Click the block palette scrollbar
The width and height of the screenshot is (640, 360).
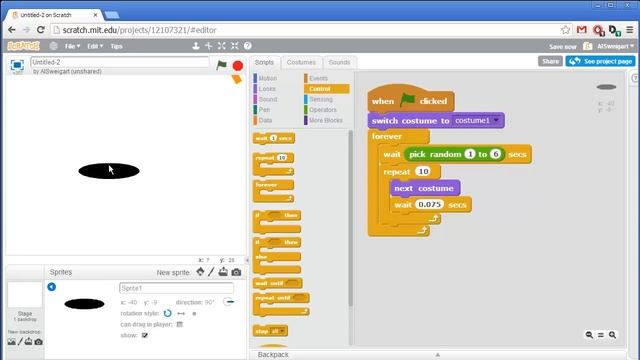[x=350, y=218]
